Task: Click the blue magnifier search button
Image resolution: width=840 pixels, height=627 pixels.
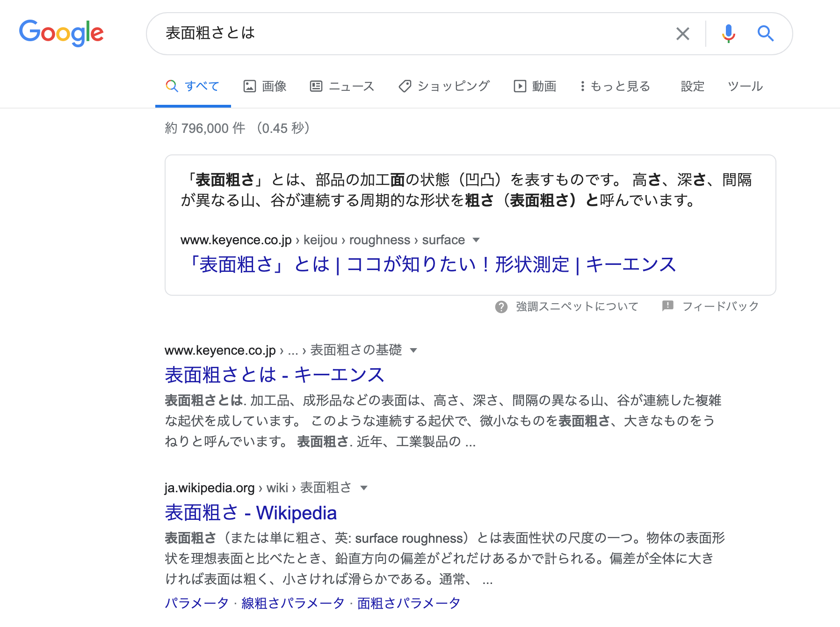Action: pos(766,34)
